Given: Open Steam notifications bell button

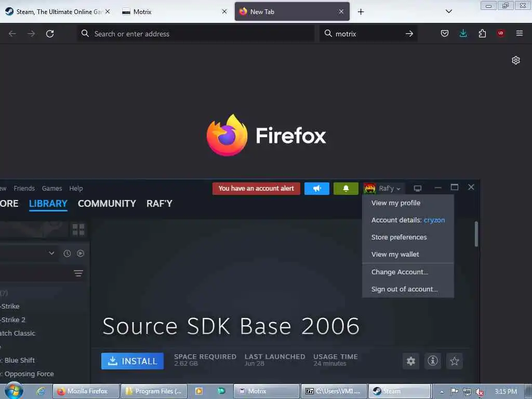Looking at the screenshot, I should (x=345, y=189).
